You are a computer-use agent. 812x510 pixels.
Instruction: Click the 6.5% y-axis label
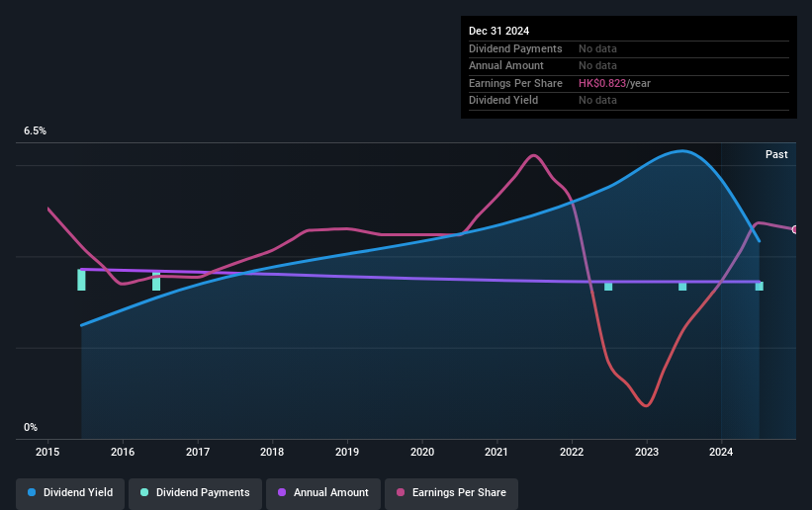pos(36,130)
